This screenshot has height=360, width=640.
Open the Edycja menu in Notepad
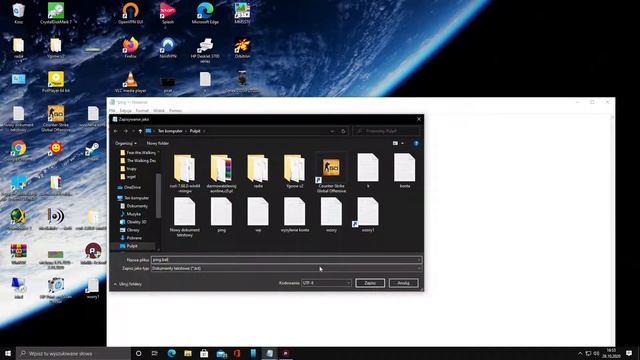point(126,111)
